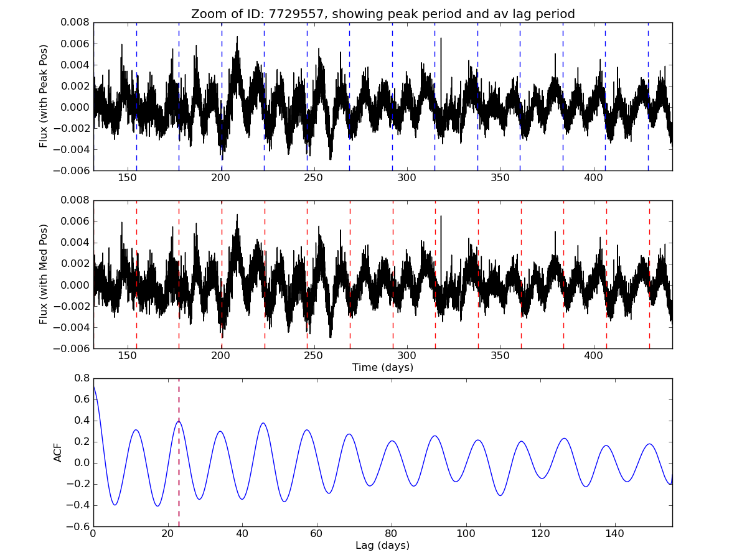Click the '0.008' tick label of top panel
Screen dimensions: 747x560
pos(75,23)
